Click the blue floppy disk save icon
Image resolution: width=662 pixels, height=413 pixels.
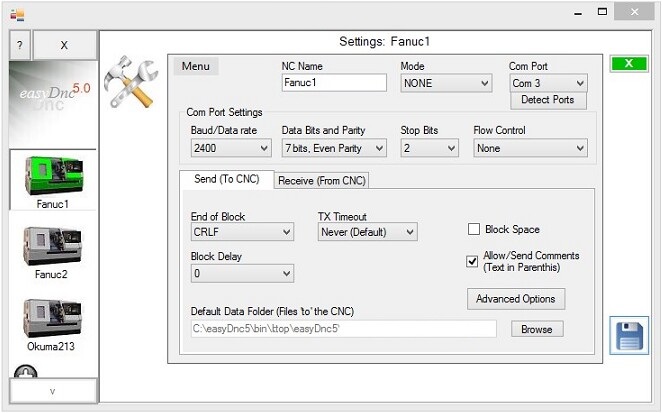tap(629, 335)
